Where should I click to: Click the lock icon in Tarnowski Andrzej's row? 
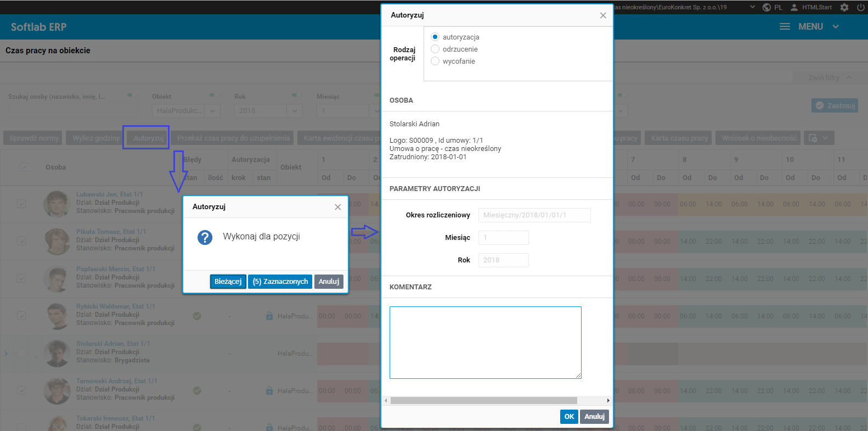coord(269,390)
